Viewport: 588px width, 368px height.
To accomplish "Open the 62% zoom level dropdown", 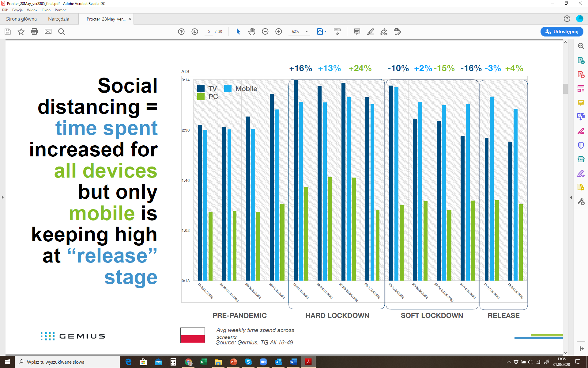I will (x=307, y=32).
